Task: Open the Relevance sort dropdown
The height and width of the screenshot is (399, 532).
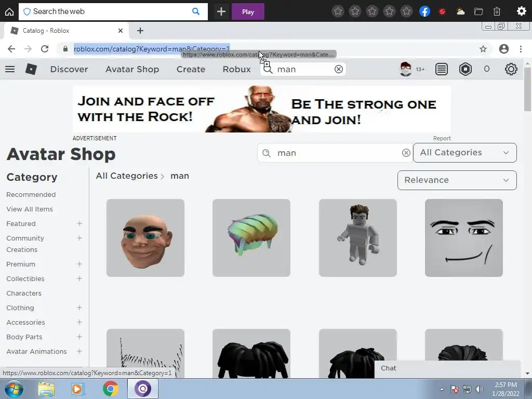Action: [x=457, y=180]
